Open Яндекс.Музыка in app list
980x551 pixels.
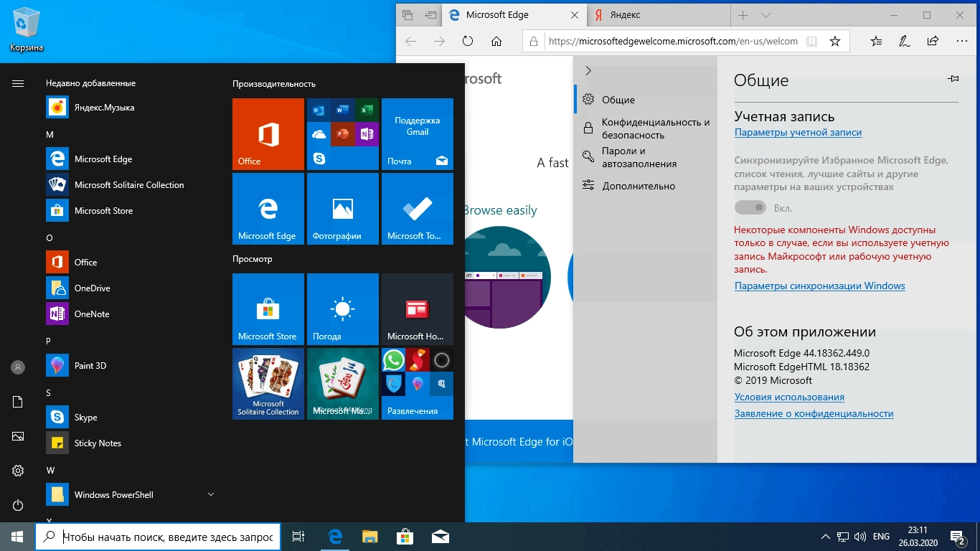(129, 108)
